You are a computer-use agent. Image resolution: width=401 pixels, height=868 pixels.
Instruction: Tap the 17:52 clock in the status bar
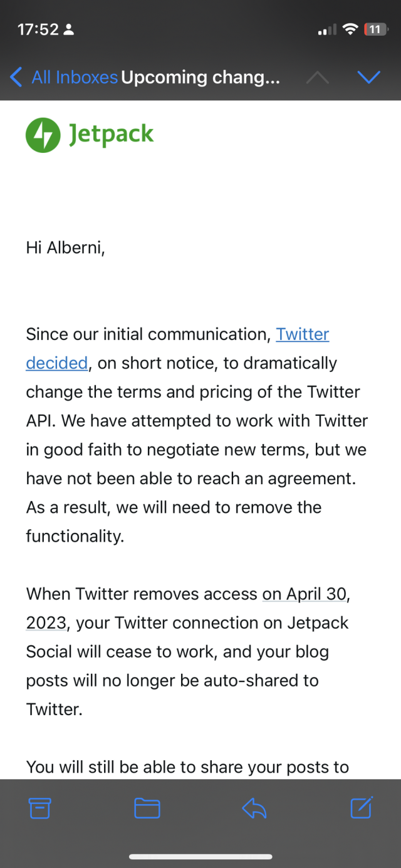[38, 29]
